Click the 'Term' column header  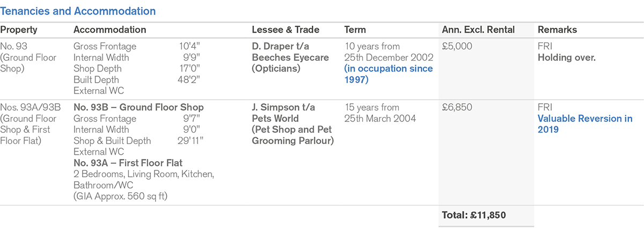[355, 30]
